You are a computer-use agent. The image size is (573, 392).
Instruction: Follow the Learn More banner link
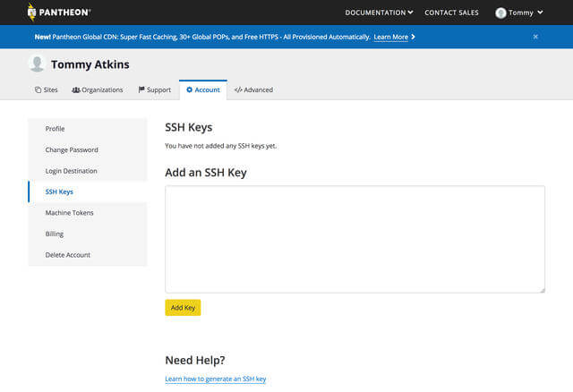click(393, 37)
